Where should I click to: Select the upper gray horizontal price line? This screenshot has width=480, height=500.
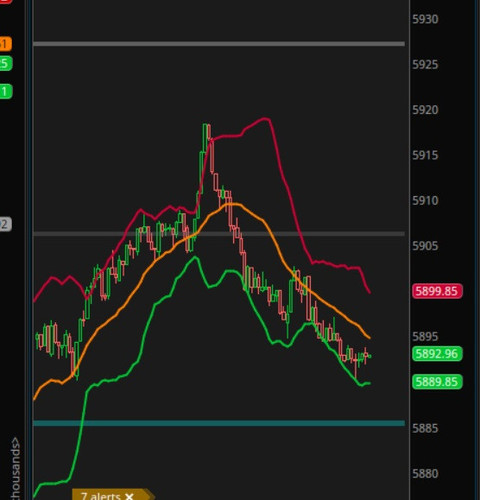[x=219, y=44]
